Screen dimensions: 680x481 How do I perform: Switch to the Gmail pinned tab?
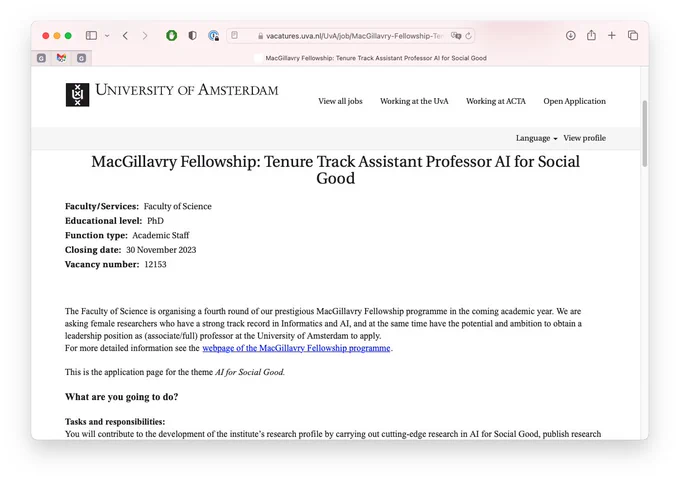[x=61, y=58]
